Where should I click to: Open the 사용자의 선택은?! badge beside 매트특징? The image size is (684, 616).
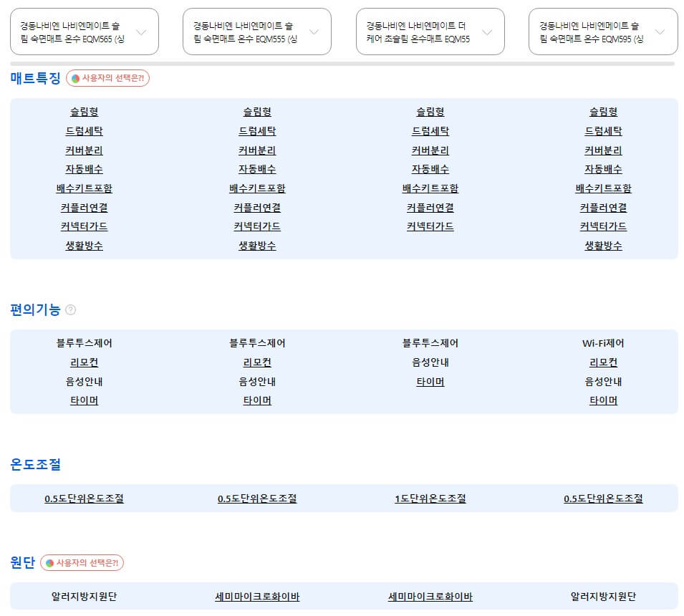(x=107, y=79)
